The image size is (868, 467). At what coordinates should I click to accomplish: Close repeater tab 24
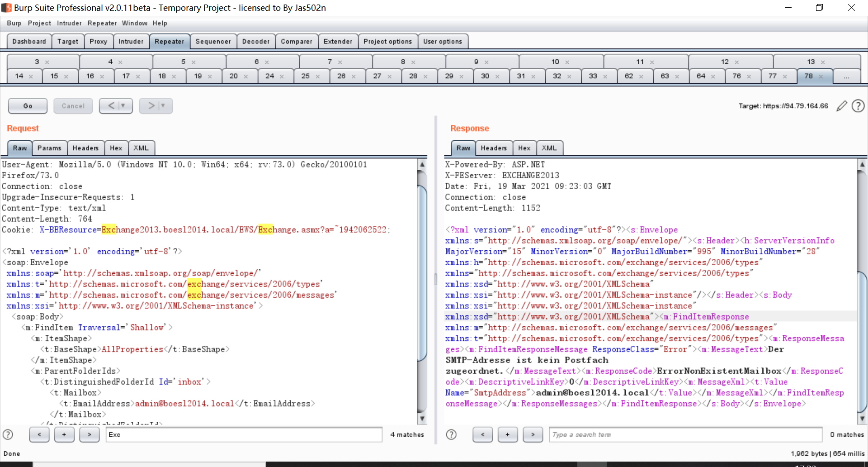coord(282,76)
